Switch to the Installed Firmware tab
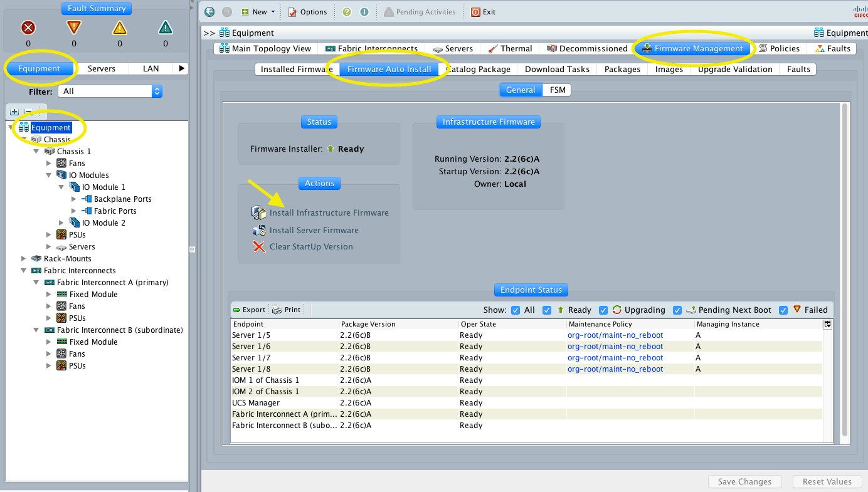 [x=295, y=69]
